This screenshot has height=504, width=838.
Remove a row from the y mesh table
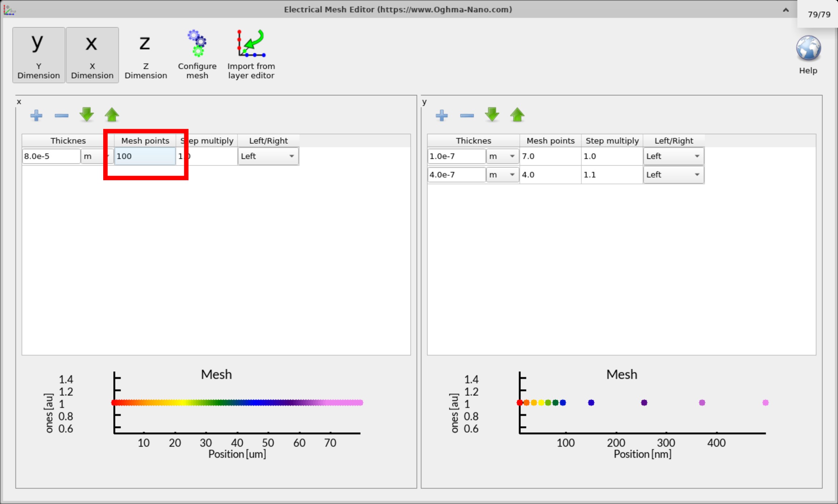[x=467, y=115]
